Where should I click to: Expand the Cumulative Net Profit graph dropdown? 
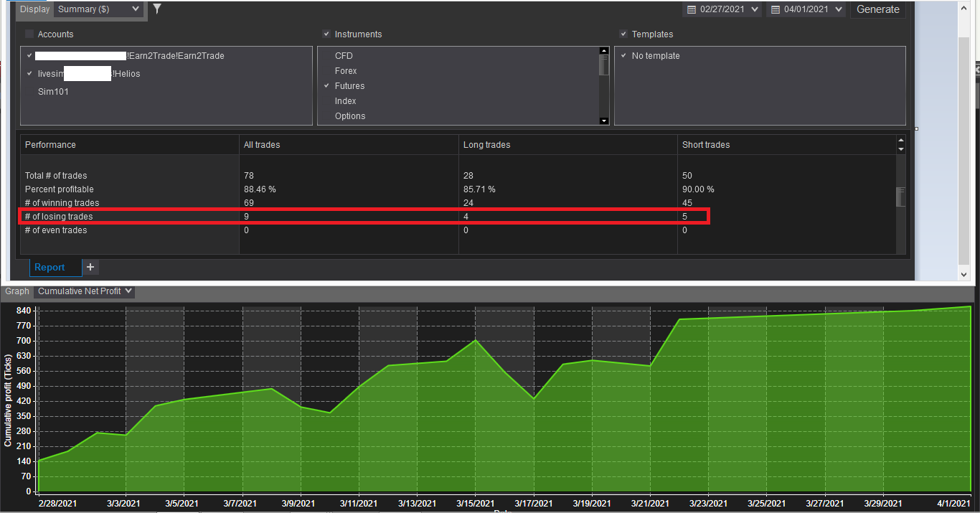pyautogui.click(x=85, y=291)
